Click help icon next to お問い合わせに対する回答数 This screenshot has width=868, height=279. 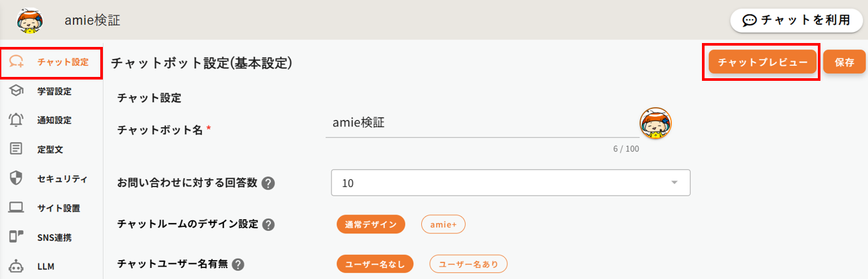(268, 183)
